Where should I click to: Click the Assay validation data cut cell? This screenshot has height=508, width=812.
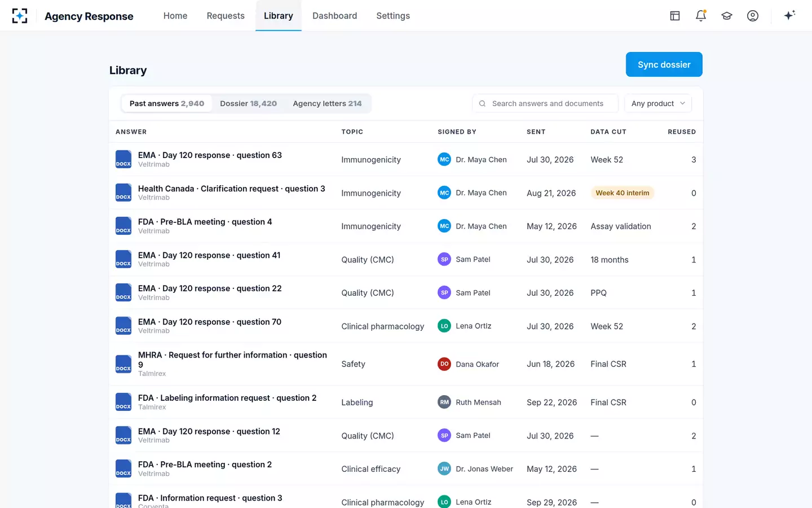pyautogui.click(x=621, y=226)
